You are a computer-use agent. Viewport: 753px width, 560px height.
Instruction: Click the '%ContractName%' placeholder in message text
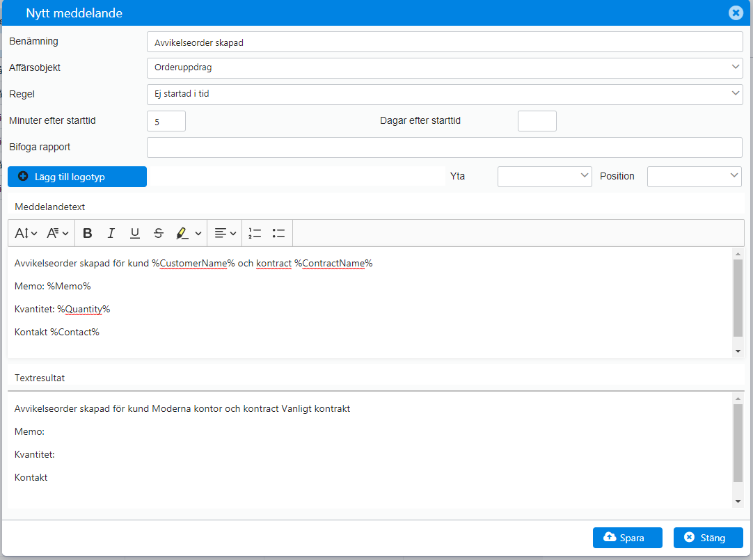tap(333, 263)
